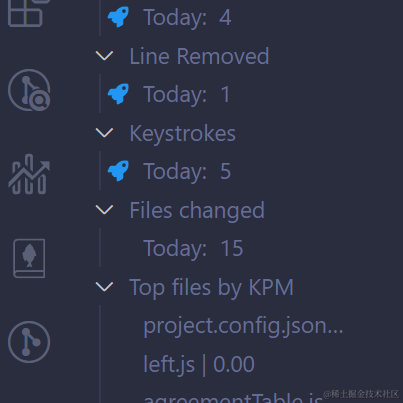Open the left.js | 0.00 entry
The width and height of the screenshot is (403, 403).
199,364
